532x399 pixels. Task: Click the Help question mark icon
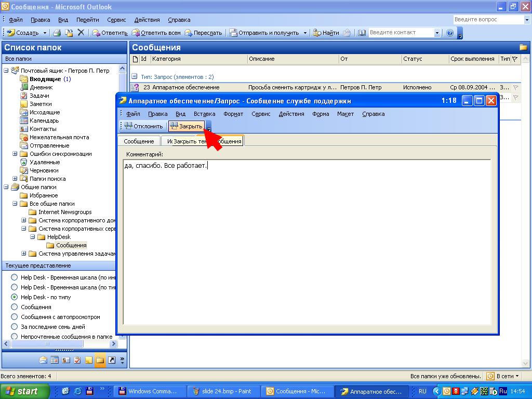[450, 33]
